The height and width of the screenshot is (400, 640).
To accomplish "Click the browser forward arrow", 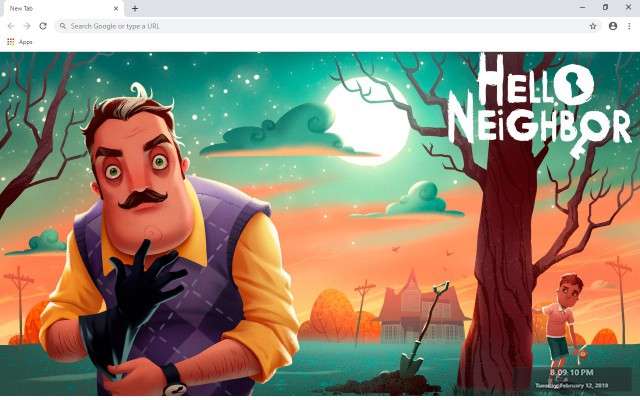I will [x=27, y=26].
